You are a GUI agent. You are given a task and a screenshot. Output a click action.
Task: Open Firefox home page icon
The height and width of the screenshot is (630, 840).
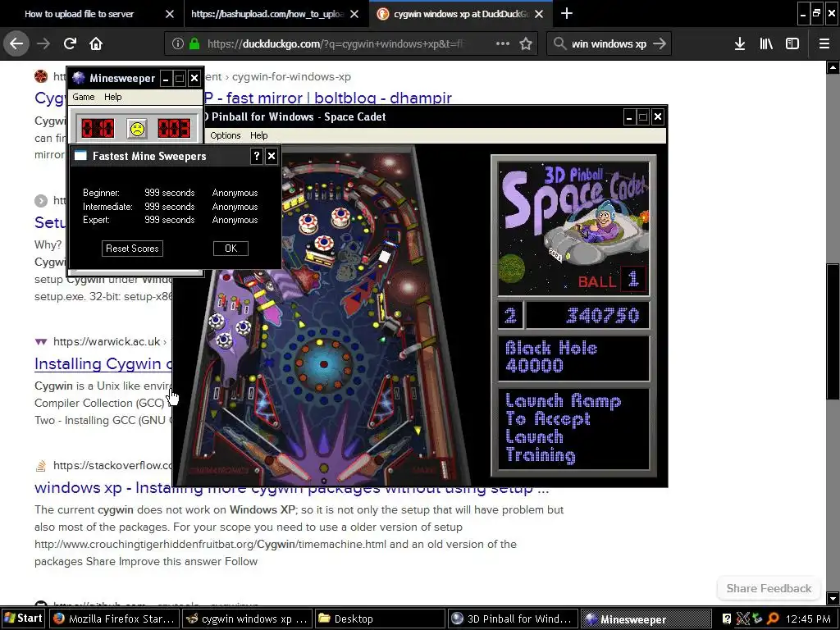[96, 43]
